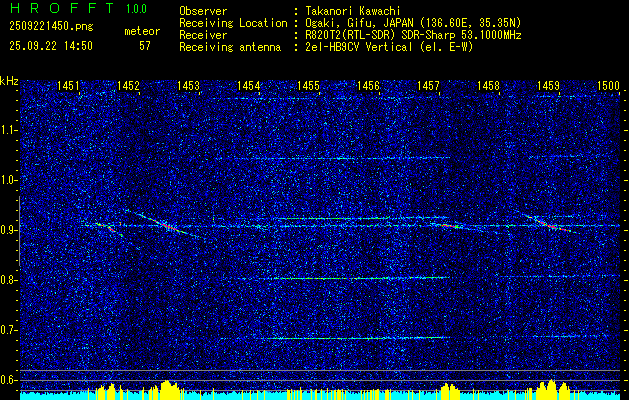629x400 pixels.
Task: Click the Receiver label
Action: [x=203, y=35]
